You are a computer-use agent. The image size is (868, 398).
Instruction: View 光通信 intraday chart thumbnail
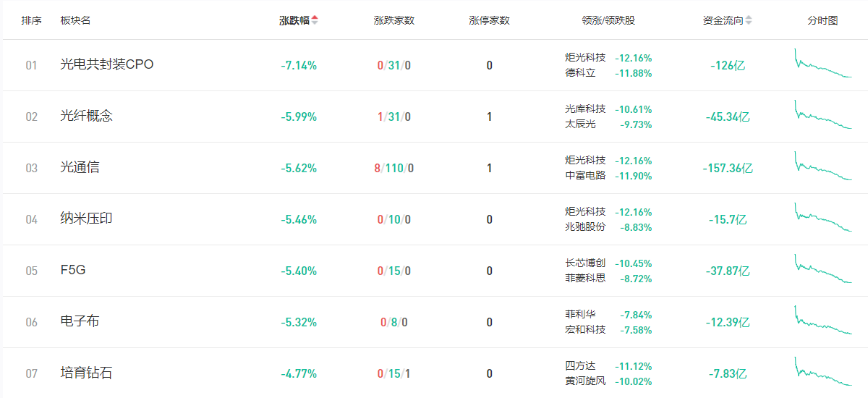pyautogui.click(x=823, y=166)
